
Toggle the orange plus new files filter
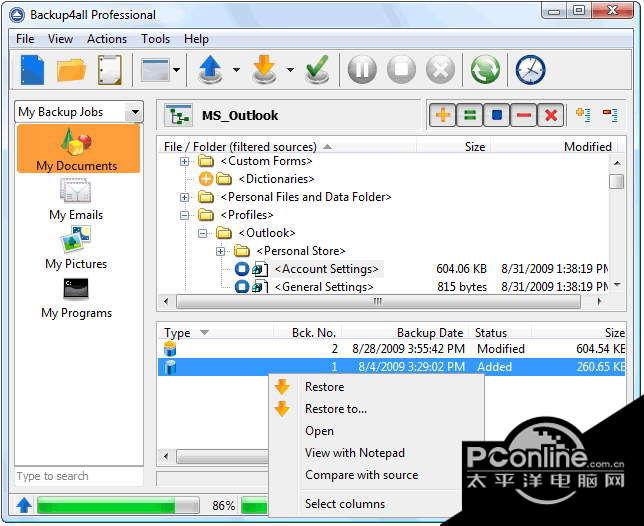442,115
